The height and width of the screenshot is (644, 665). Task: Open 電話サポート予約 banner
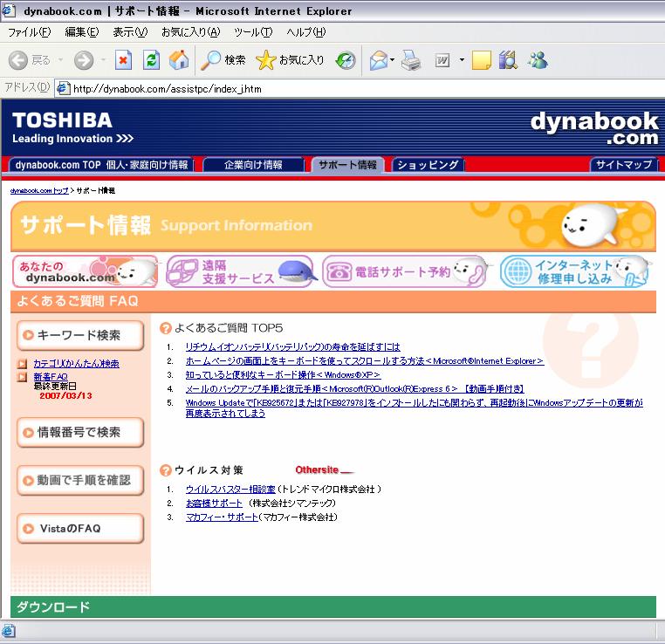(405, 271)
